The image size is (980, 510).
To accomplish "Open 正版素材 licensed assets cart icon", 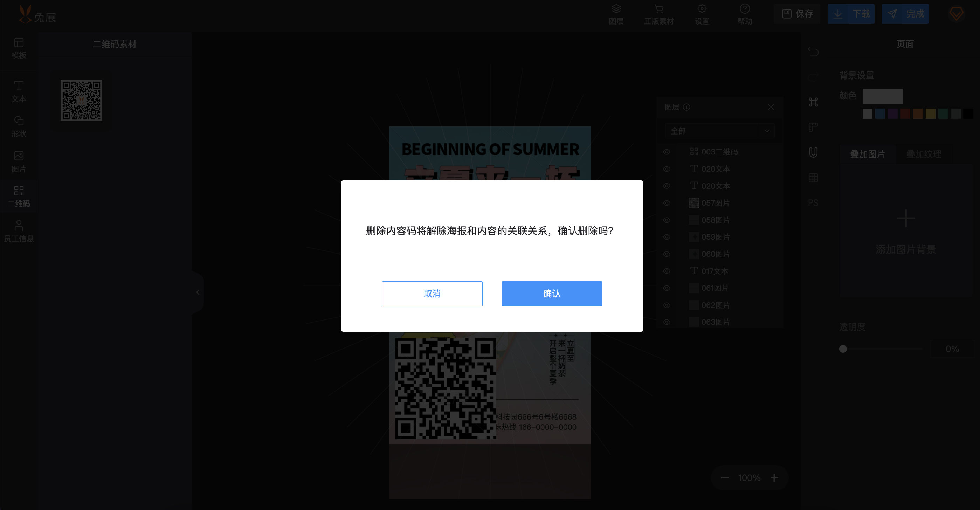I will point(659,14).
